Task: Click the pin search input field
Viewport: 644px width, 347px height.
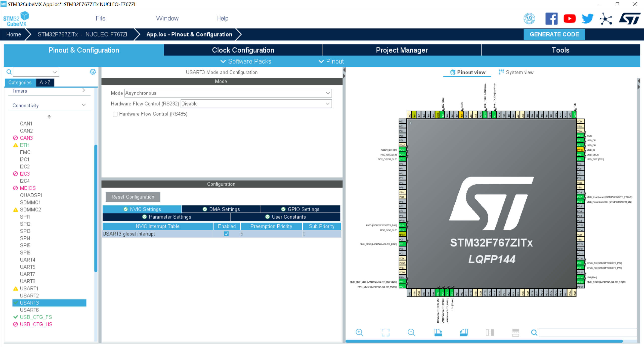Action: click(x=588, y=333)
